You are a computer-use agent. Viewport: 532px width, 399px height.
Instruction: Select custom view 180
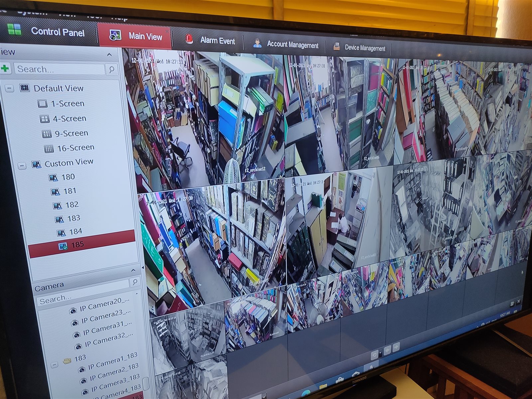[x=68, y=177]
